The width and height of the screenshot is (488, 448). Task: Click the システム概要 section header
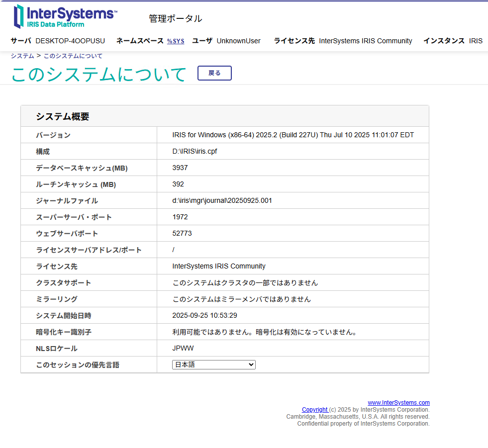(x=63, y=117)
